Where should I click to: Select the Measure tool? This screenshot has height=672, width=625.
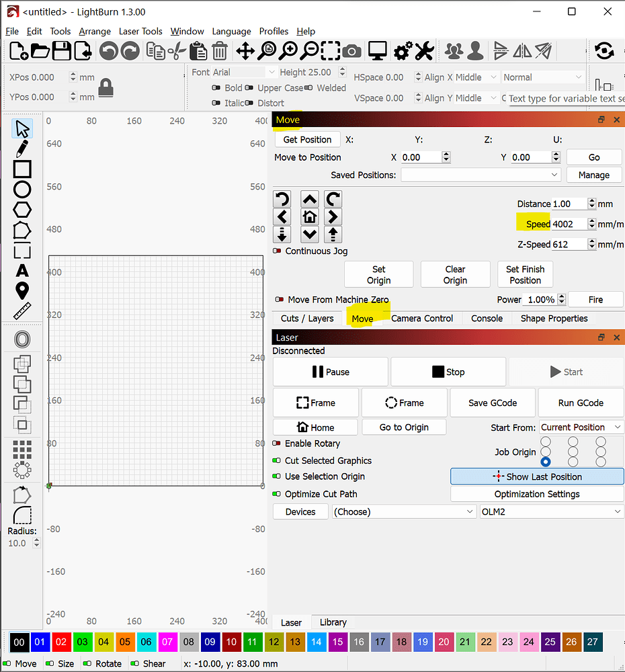click(22, 311)
